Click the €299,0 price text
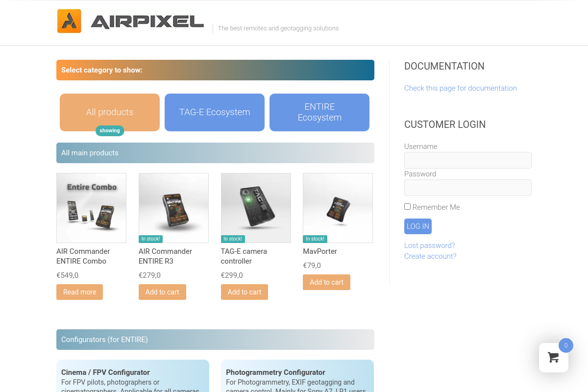 pos(232,275)
